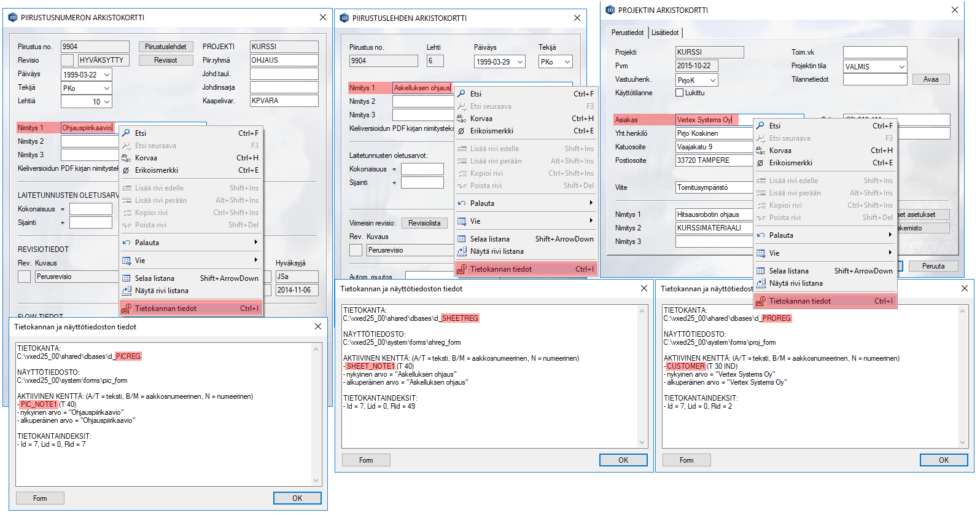Expand the Vastuuhenk. PirjoK dropdown
980x515 pixels.
tap(712, 81)
